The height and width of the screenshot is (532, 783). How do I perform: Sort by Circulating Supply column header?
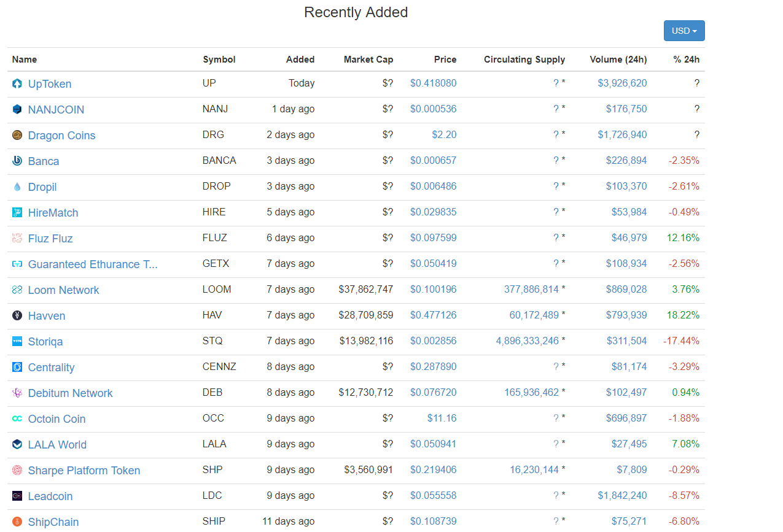[x=524, y=60]
